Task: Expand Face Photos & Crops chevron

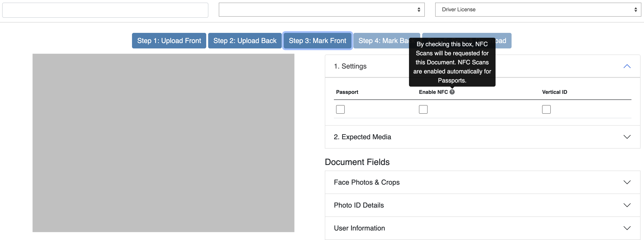Action: tap(627, 182)
